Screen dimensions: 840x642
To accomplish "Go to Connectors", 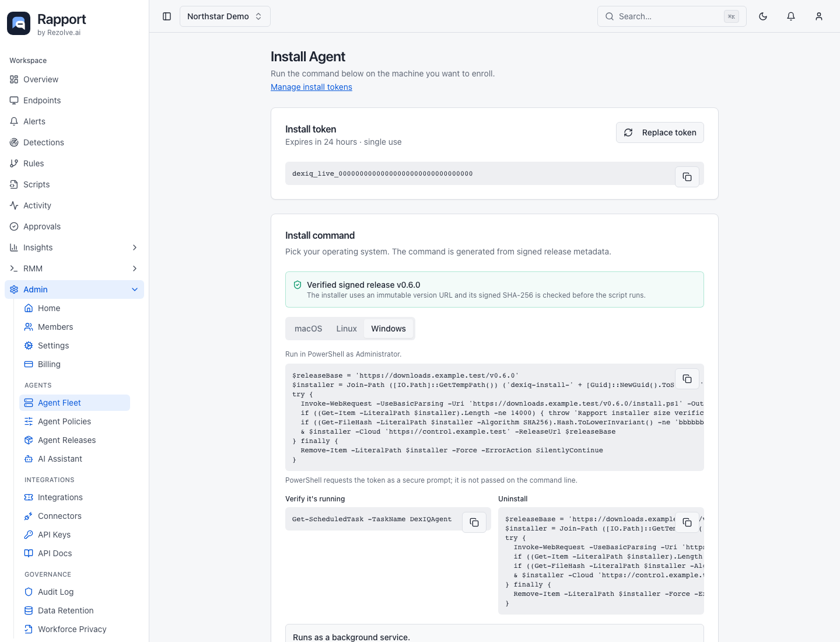I will pos(75,516).
